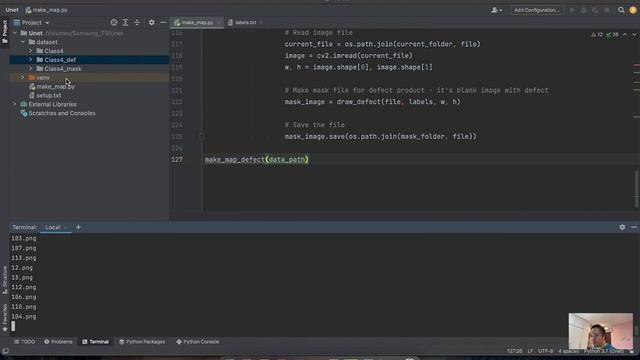This screenshot has height=360, width=640.
Task: Hide the Terminal panel with minus icon
Action: [x=633, y=227]
